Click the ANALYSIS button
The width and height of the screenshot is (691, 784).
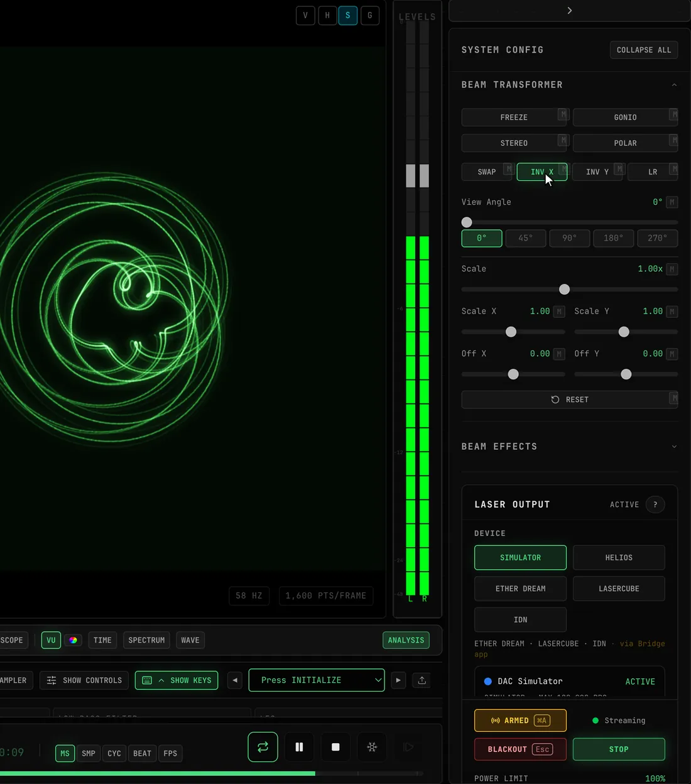(406, 640)
